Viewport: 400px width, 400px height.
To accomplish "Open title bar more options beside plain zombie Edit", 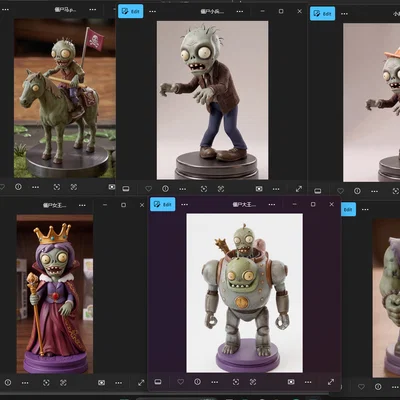I will (x=152, y=11).
